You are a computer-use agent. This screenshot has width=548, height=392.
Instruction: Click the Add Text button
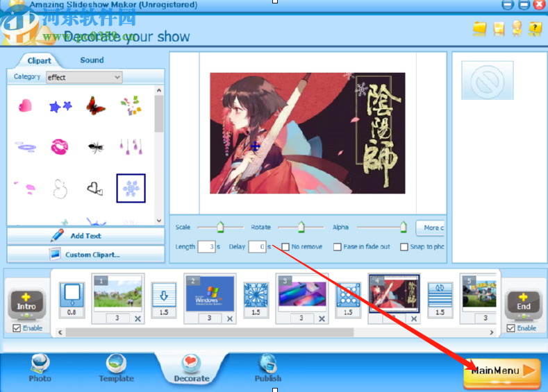[85, 236]
